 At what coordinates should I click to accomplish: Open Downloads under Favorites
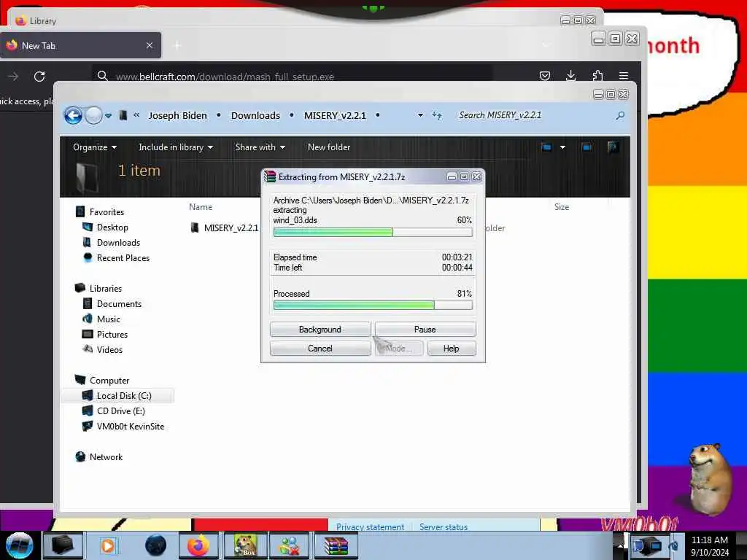[x=118, y=242]
